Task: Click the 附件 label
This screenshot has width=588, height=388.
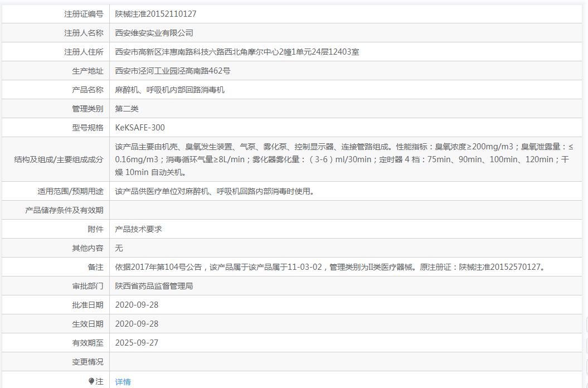Action: coord(96,229)
